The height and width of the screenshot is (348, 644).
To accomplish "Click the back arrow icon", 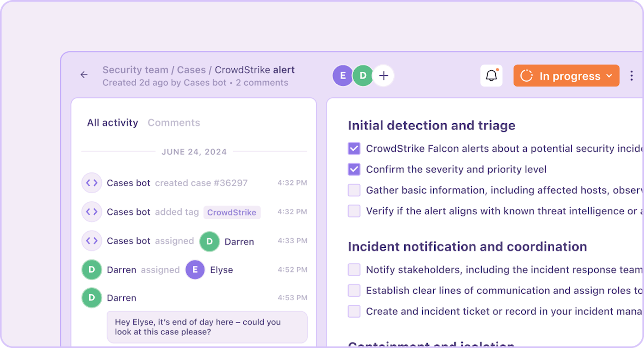I will [x=84, y=75].
